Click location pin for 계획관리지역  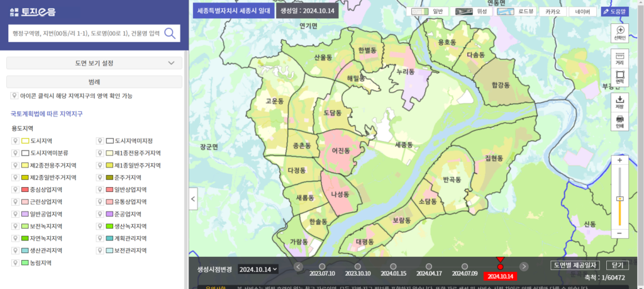100,239
